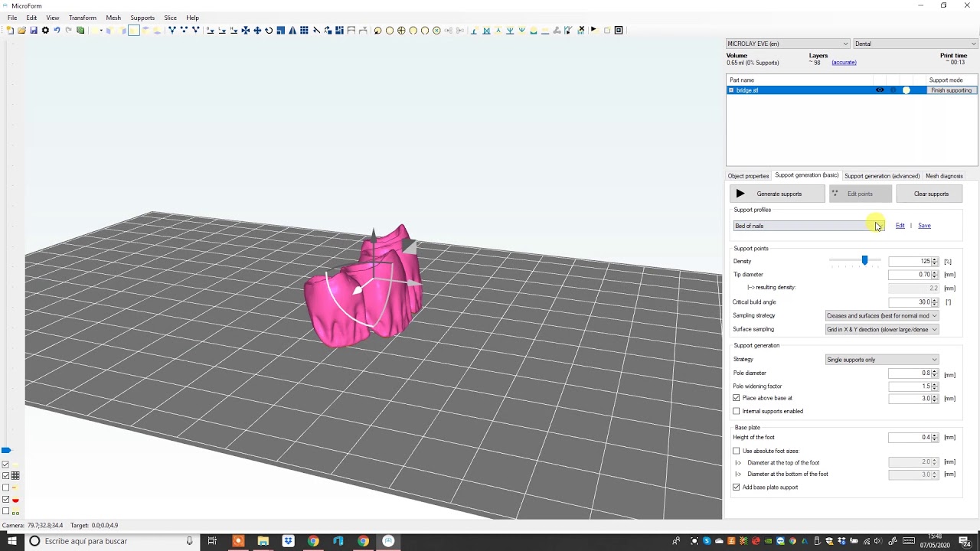Open the Bed of nails support profile dropdown
Image resolution: width=980 pixels, height=551 pixels.
(808, 226)
